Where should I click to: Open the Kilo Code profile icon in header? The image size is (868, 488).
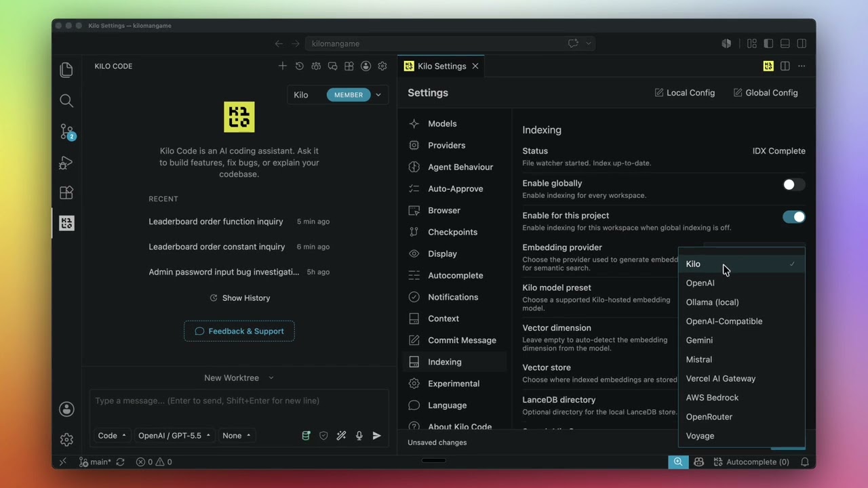366,66
